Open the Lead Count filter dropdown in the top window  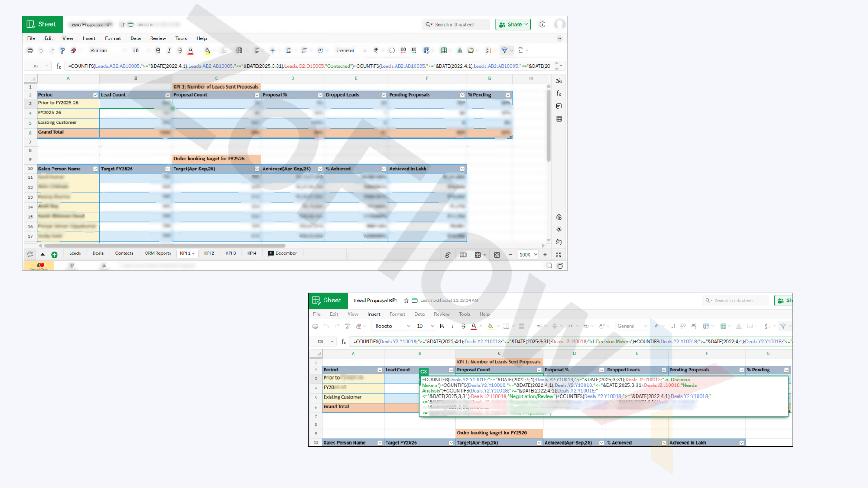click(x=168, y=95)
